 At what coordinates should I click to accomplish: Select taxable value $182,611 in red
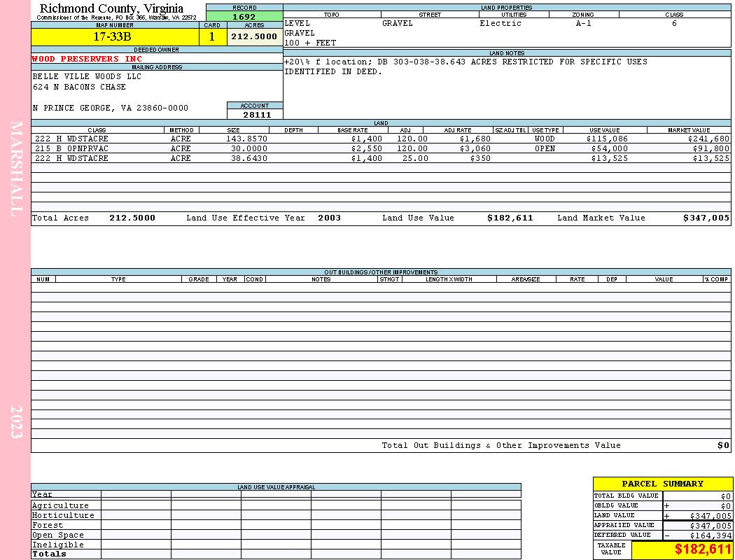(x=703, y=549)
